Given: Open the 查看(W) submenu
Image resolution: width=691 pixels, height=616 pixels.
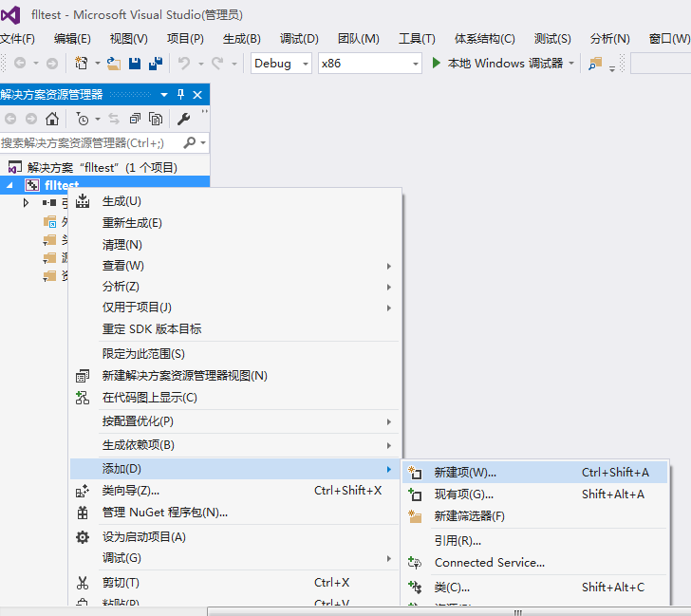Looking at the screenshot, I should [235, 266].
